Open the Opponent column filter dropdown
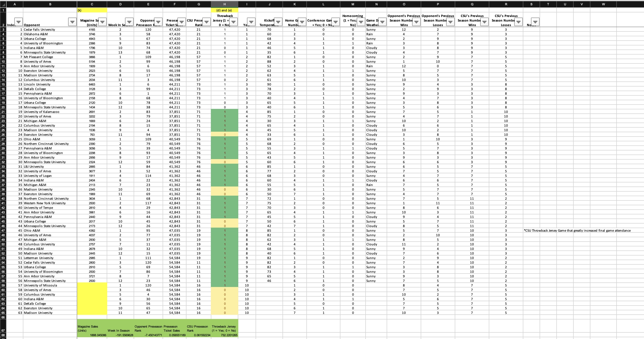Viewport: 644px width, 339px height. click(x=72, y=22)
